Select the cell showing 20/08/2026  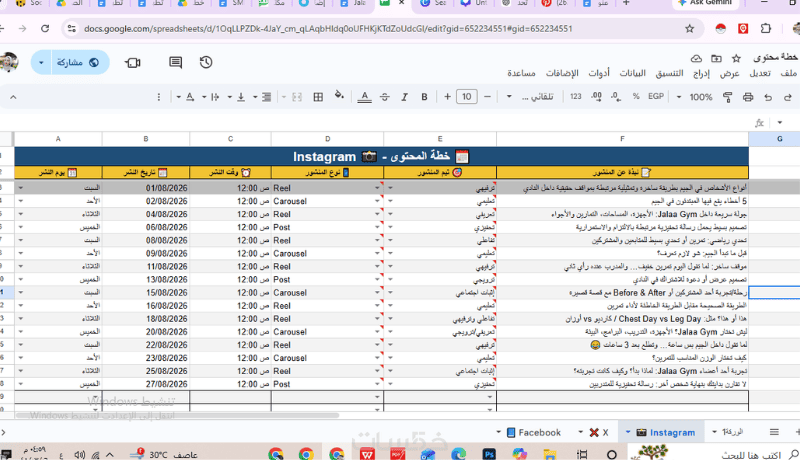click(145, 332)
